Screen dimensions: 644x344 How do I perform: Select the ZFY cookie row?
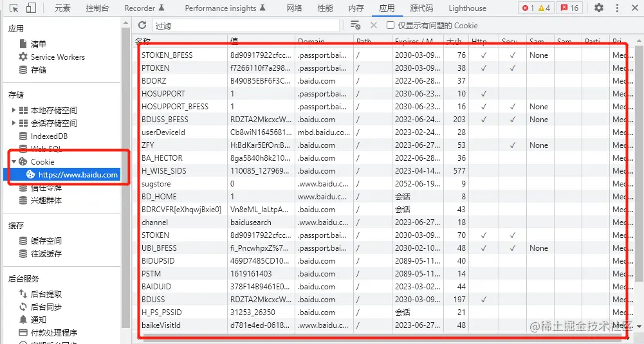pos(382,145)
